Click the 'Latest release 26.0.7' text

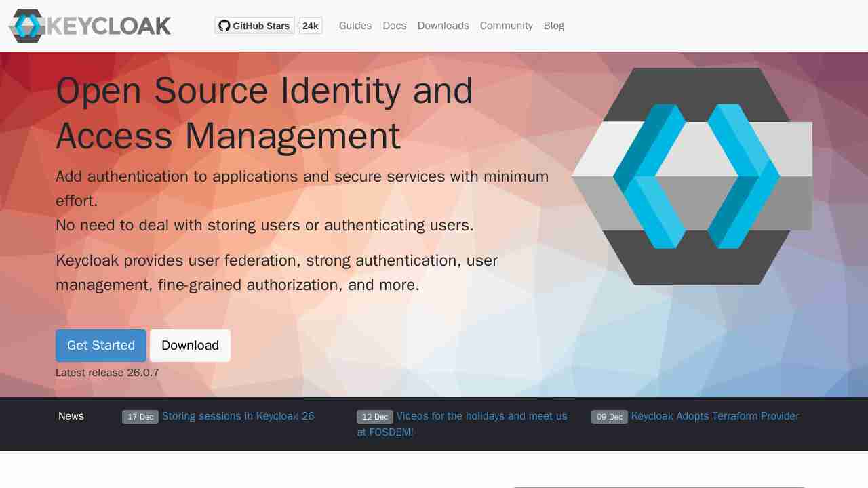pyautogui.click(x=107, y=373)
